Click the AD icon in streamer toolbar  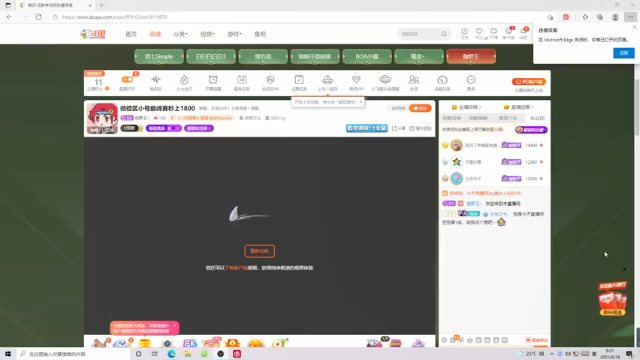pos(242,80)
